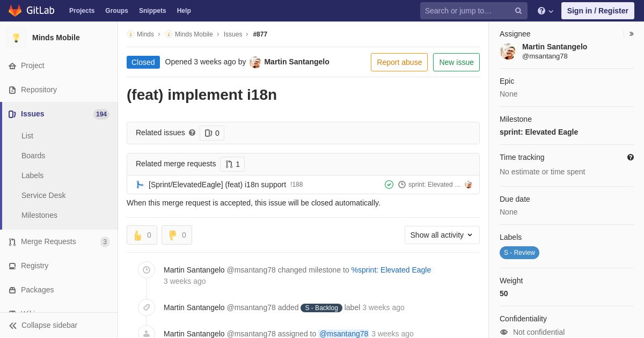Focus the Search or jump to field

(x=467, y=11)
